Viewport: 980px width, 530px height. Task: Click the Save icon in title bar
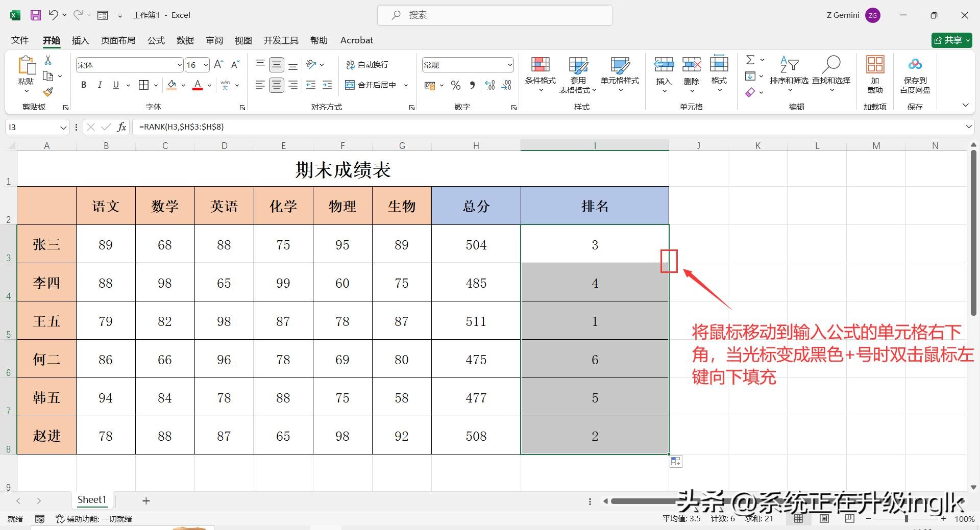click(35, 15)
